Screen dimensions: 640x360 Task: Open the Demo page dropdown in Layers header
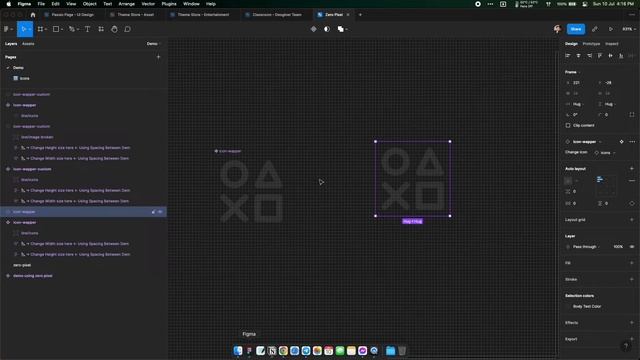point(153,44)
